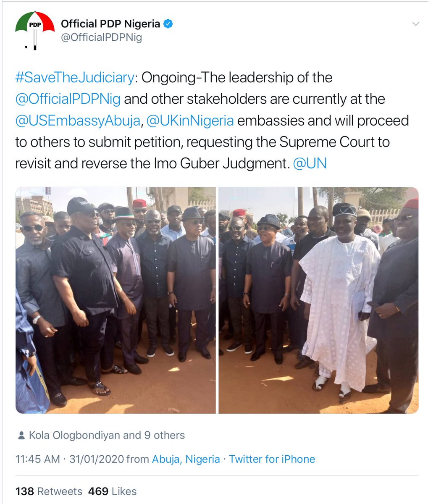View the 138 Retweets list
The width and height of the screenshot is (428, 504).
[49, 491]
